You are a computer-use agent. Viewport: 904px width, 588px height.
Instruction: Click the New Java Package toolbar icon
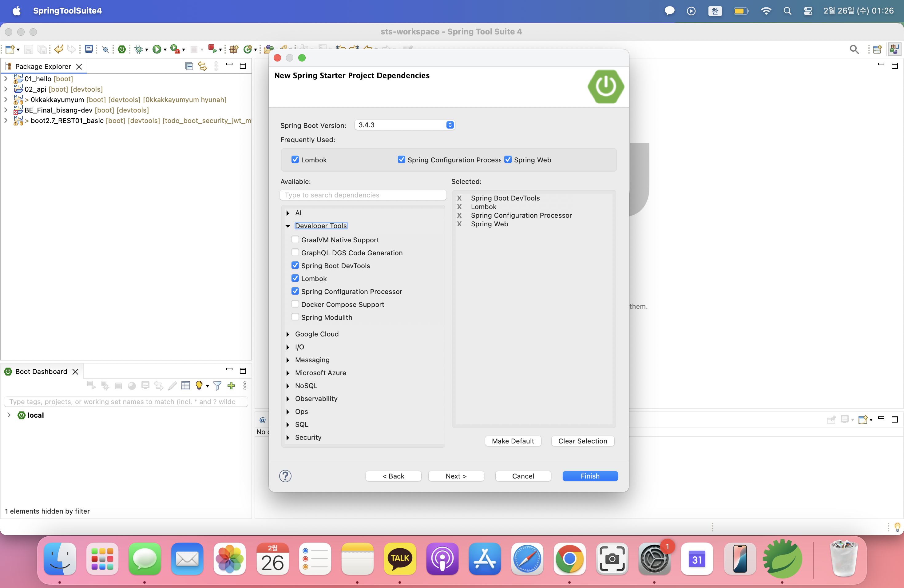point(234,50)
